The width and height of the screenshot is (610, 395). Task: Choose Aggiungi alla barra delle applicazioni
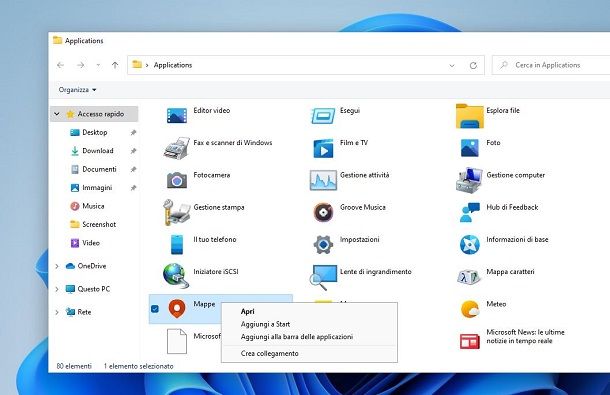tap(309, 337)
